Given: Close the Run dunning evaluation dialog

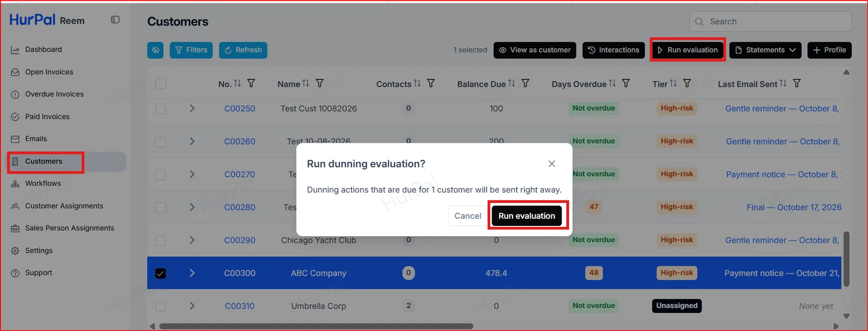Looking at the screenshot, I should point(552,164).
